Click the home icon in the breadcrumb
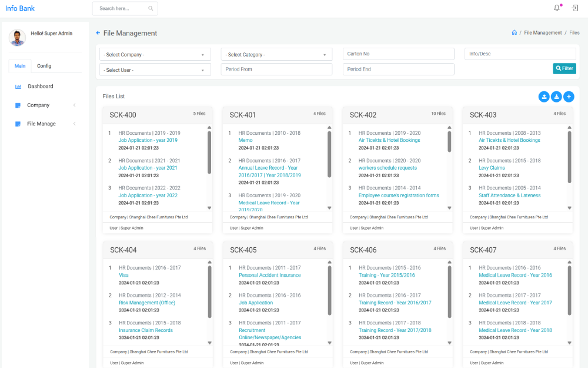 [514, 32]
